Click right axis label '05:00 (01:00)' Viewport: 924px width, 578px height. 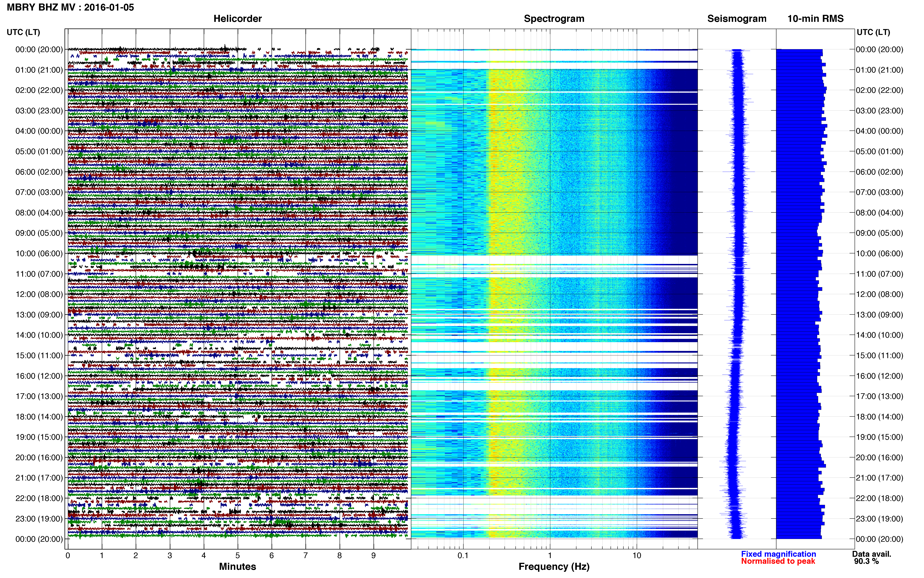pos(879,151)
